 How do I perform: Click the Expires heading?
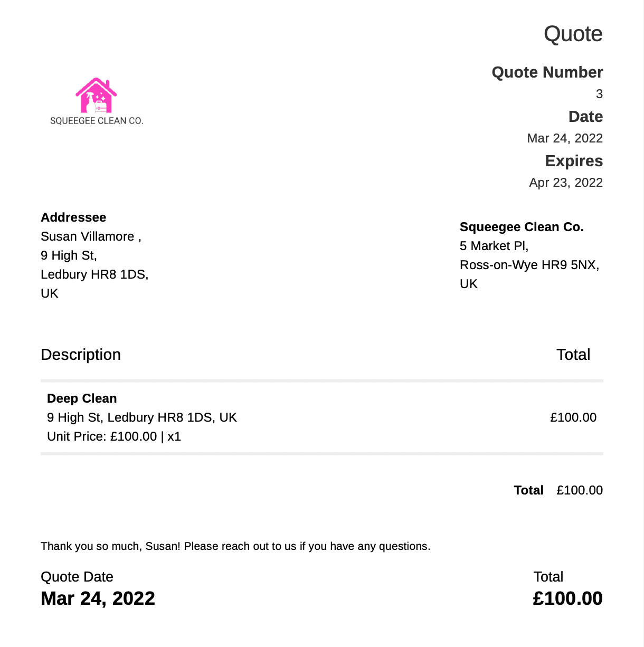[574, 161]
